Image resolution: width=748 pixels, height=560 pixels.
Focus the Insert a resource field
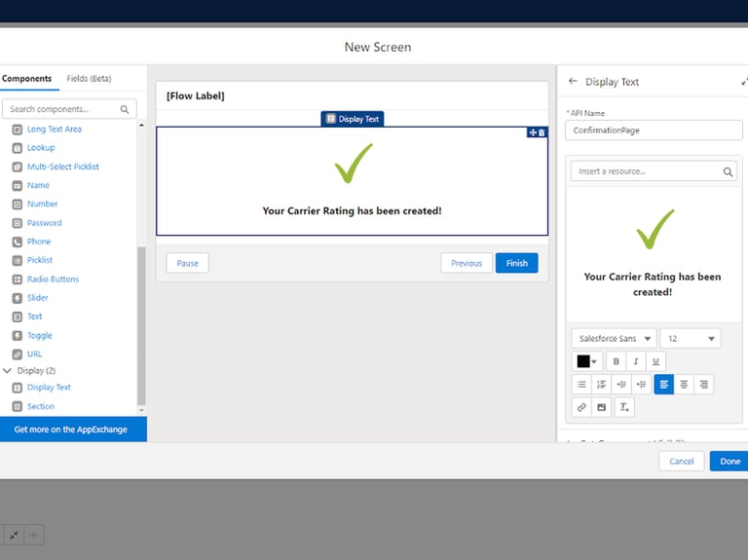654,171
